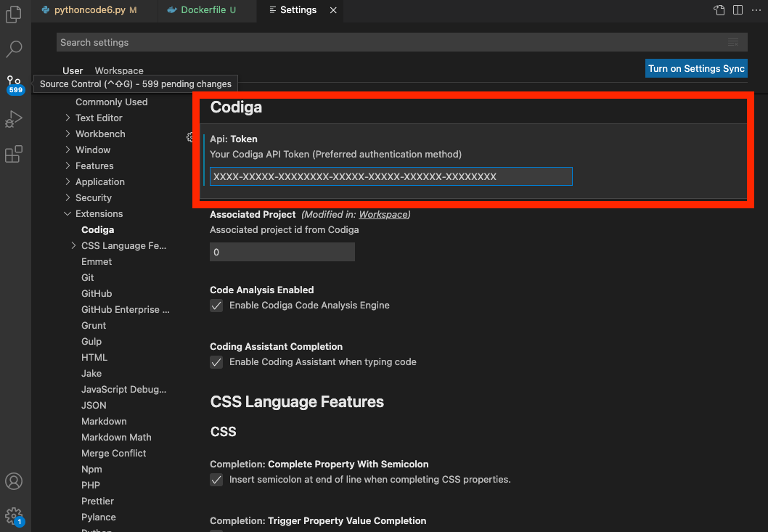Select Markdown Math extension settings

(x=117, y=438)
